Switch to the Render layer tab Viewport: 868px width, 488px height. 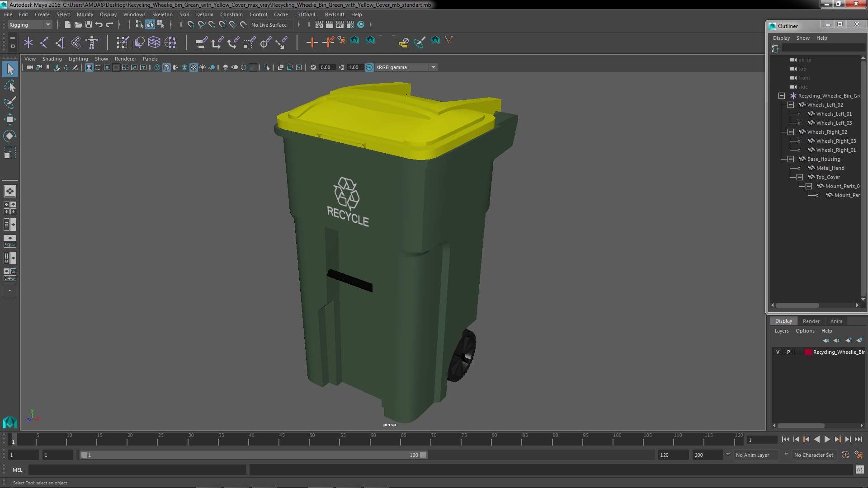coord(811,321)
